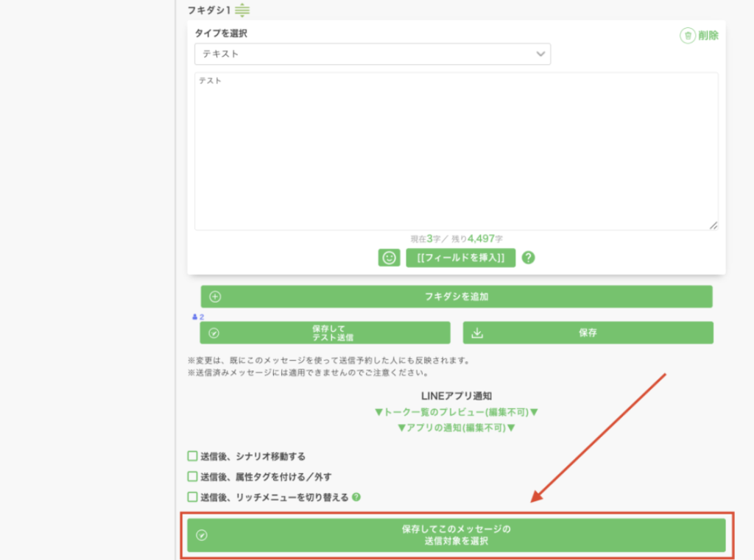Click 保存してこのメッセージの送信対象を選択 button text
Viewport: 754px width, 560px height.
(456, 535)
